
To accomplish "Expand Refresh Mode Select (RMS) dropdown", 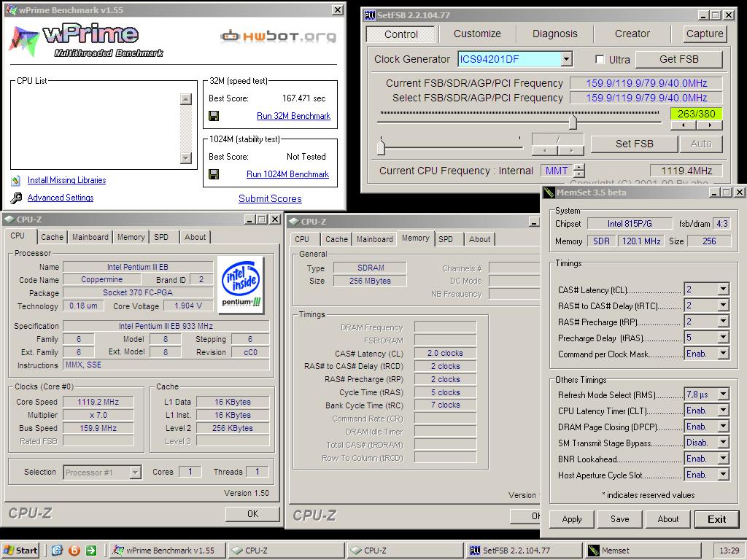I will pos(723,394).
